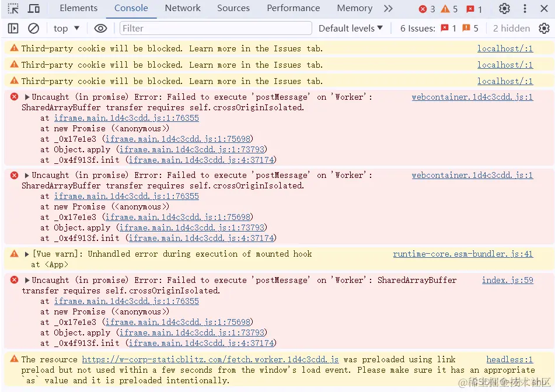The image size is (555, 392).
Task: Select the Memory tab
Action: coord(355,8)
